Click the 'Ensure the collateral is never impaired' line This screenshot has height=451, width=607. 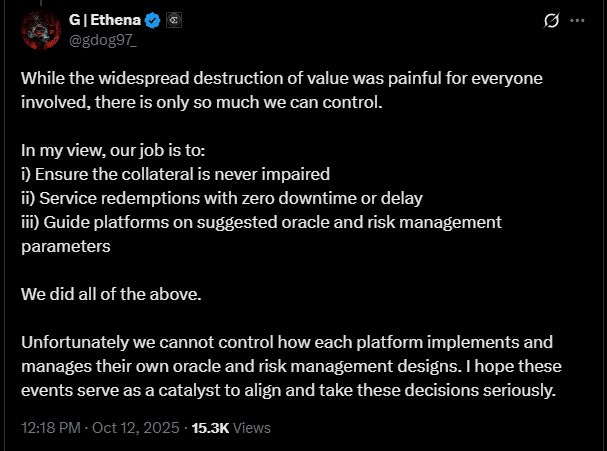[175, 173]
